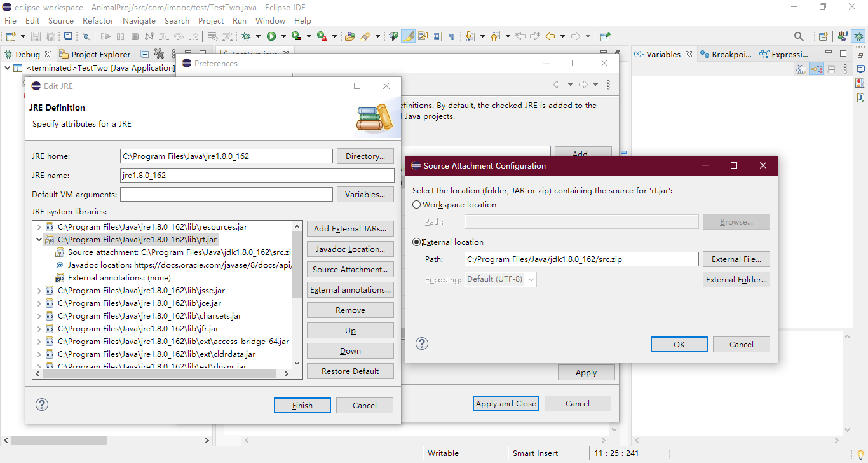Click the Terminate stop icon
The width and height of the screenshot is (868, 463).
click(x=135, y=36)
